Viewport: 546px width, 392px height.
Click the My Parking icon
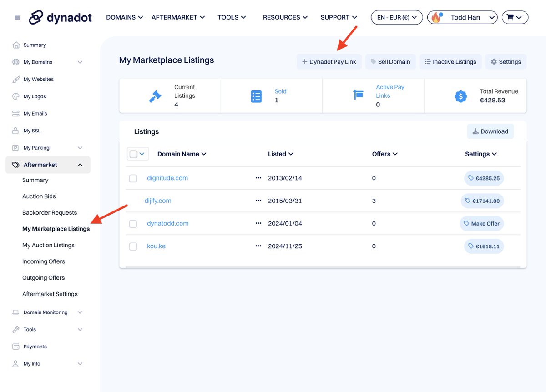point(15,148)
